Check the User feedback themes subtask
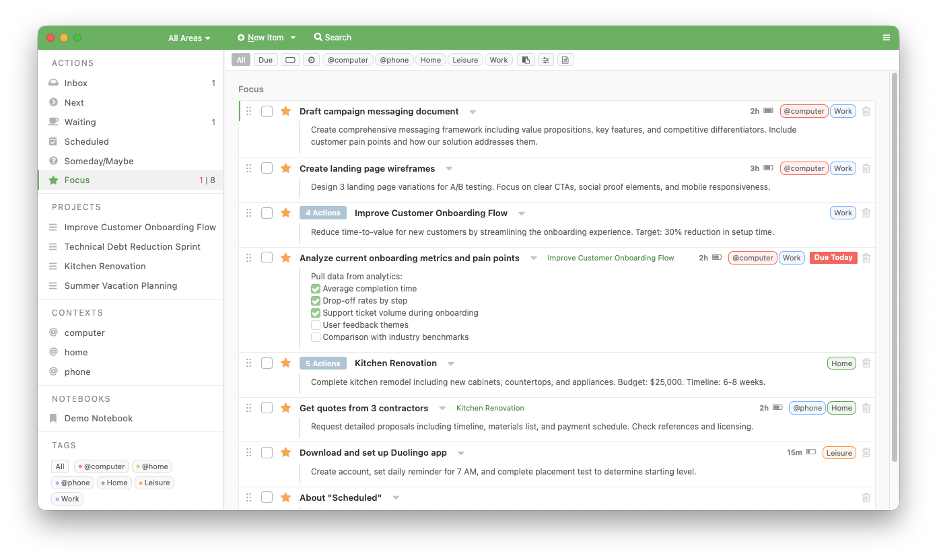The image size is (937, 560). point(316,324)
